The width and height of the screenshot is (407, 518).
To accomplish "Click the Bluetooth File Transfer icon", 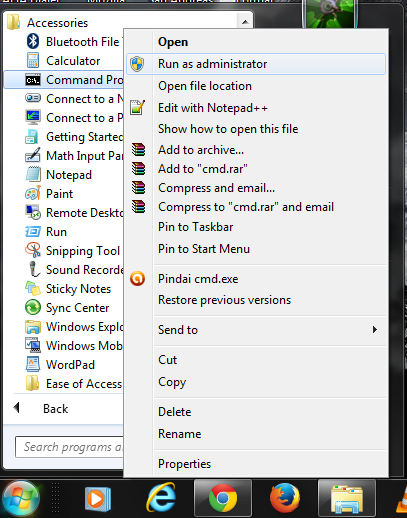I will click(x=33, y=41).
